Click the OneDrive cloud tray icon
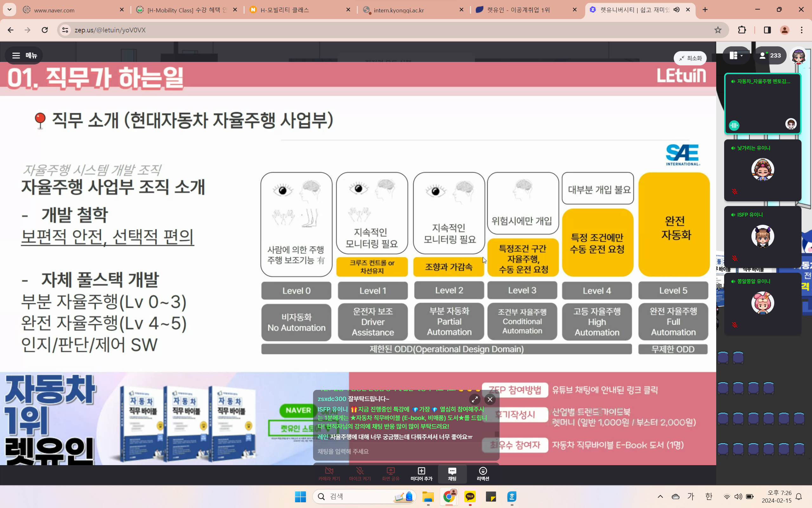The height and width of the screenshot is (508, 812). 675,497
